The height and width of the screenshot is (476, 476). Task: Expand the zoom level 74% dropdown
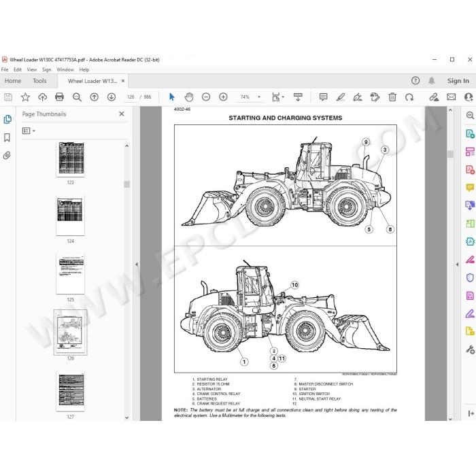(x=259, y=97)
